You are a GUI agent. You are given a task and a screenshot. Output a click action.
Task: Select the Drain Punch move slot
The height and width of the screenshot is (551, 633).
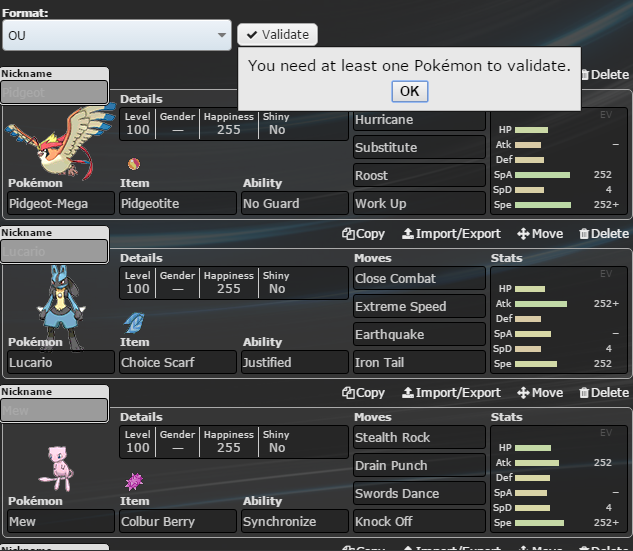(x=419, y=465)
